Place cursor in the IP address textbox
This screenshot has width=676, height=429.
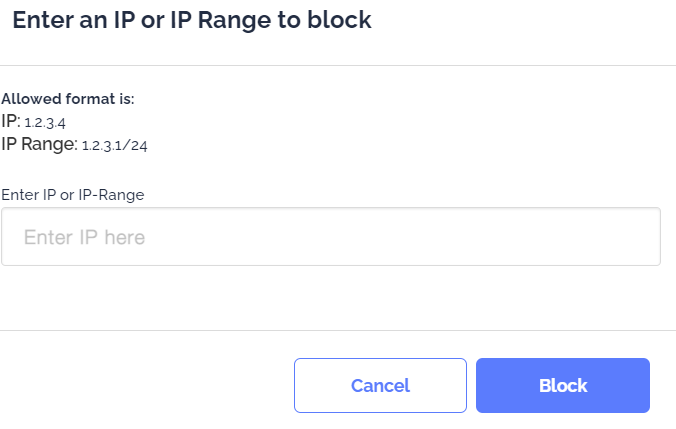[x=330, y=237]
